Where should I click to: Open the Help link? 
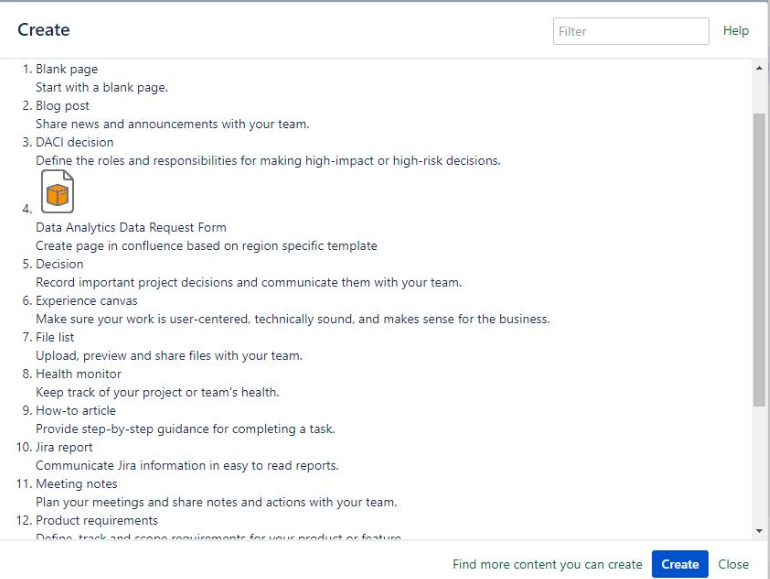point(736,31)
